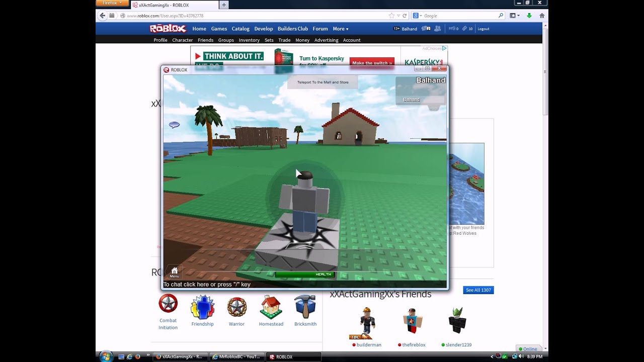Select the Character submenu link
The width and height of the screenshot is (644, 362).
click(183, 40)
